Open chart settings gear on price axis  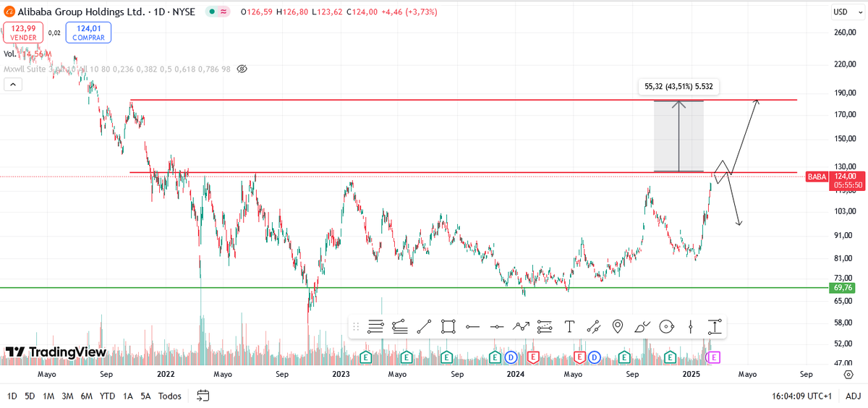point(848,375)
